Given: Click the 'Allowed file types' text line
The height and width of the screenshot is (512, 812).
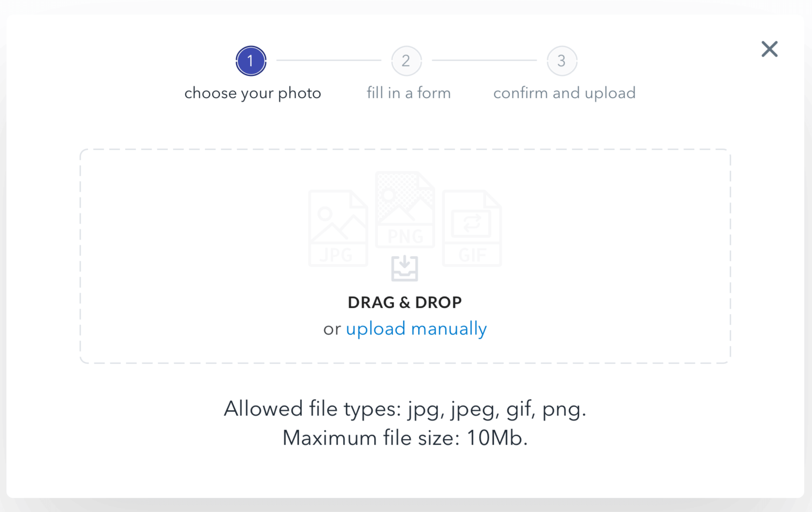Looking at the screenshot, I should tap(405, 409).
